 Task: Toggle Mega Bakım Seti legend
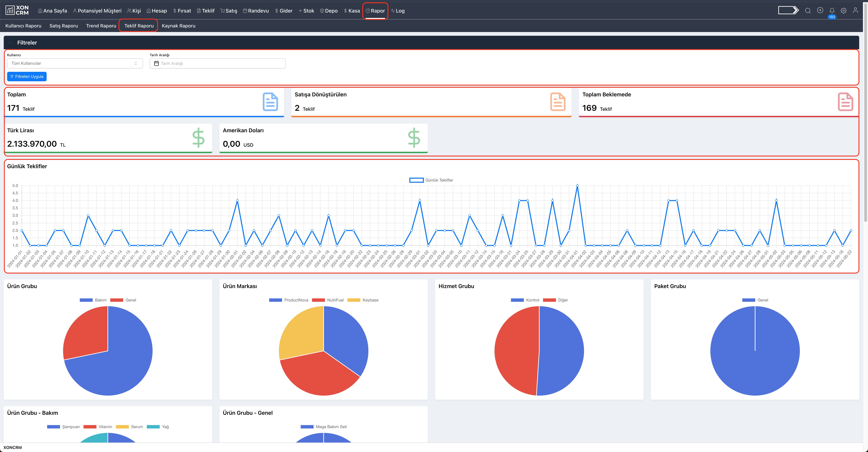point(323,427)
